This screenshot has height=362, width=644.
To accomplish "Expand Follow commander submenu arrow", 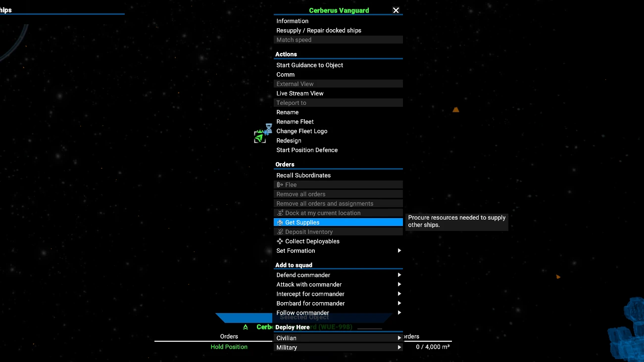I will 399,313.
